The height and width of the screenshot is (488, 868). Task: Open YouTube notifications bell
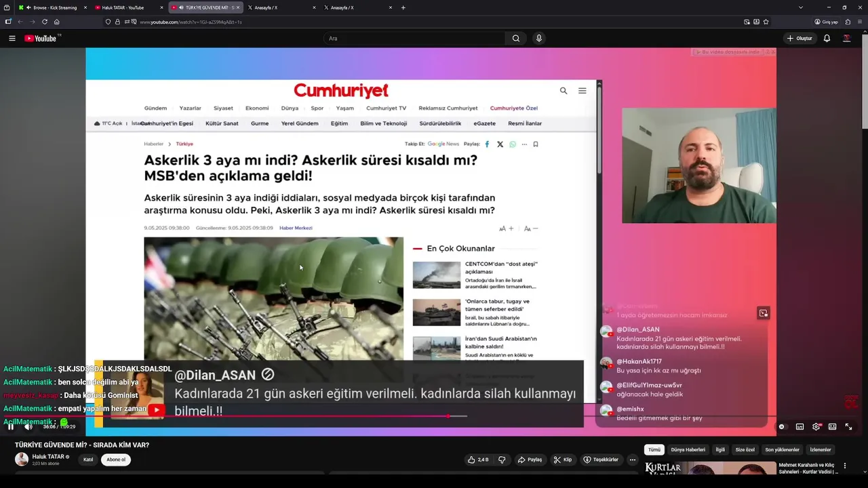827,39
